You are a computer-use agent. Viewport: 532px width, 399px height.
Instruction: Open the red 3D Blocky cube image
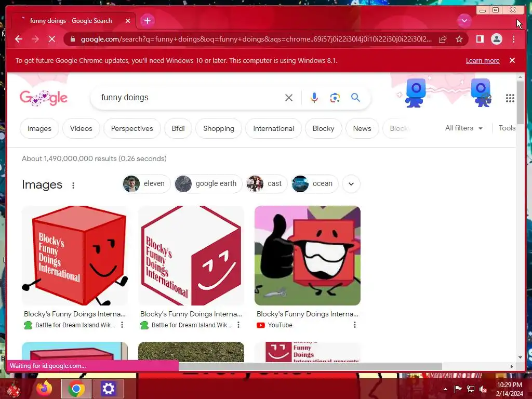pos(75,256)
